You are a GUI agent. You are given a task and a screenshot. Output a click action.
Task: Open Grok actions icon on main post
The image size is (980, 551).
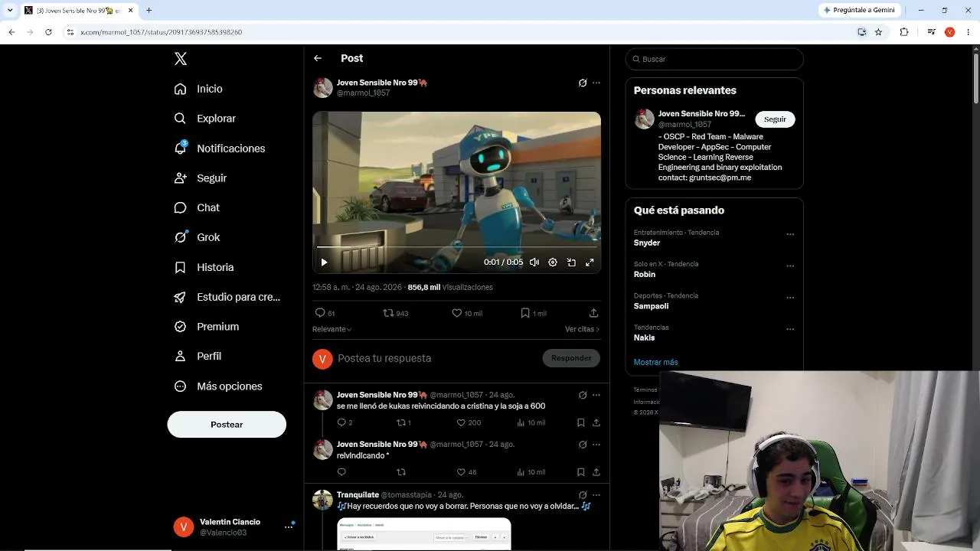point(583,83)
